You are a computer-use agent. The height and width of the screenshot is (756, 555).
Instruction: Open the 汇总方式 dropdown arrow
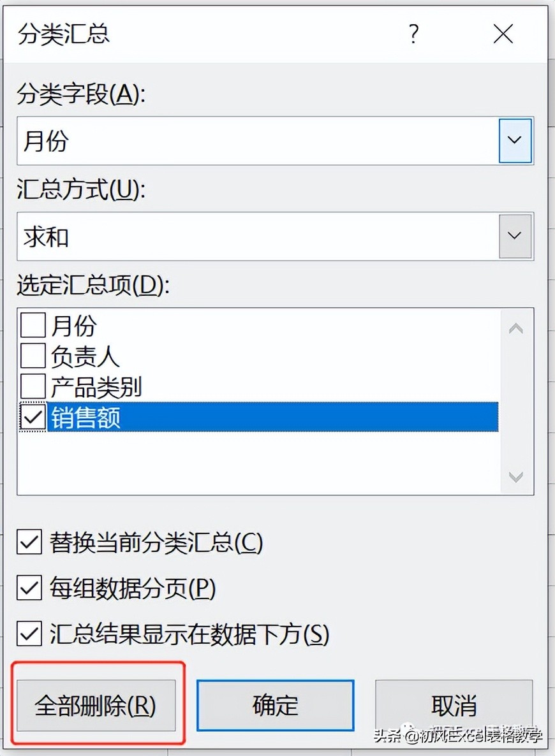(x=515, y=236)
